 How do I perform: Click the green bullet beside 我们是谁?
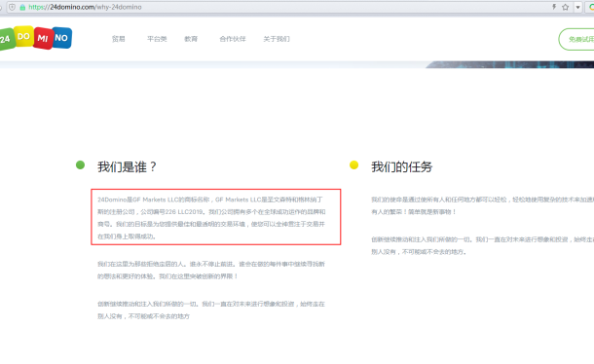coord(80,165)
